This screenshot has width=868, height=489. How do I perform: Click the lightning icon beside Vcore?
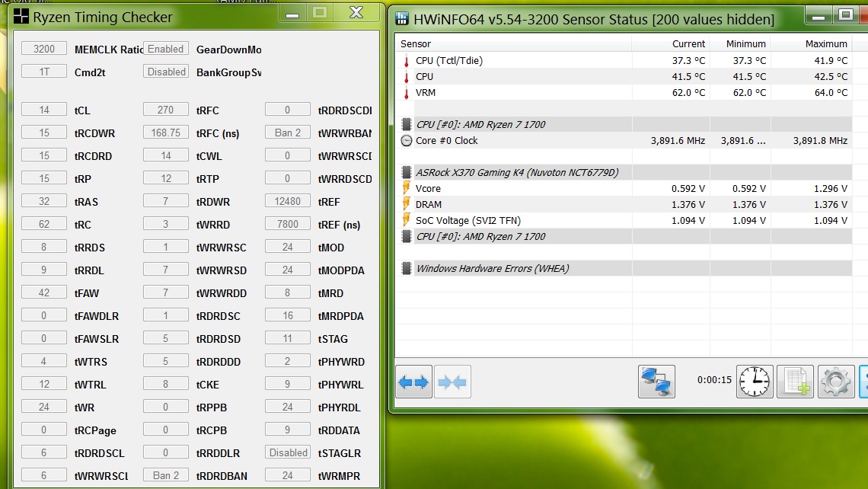point(407,188)
